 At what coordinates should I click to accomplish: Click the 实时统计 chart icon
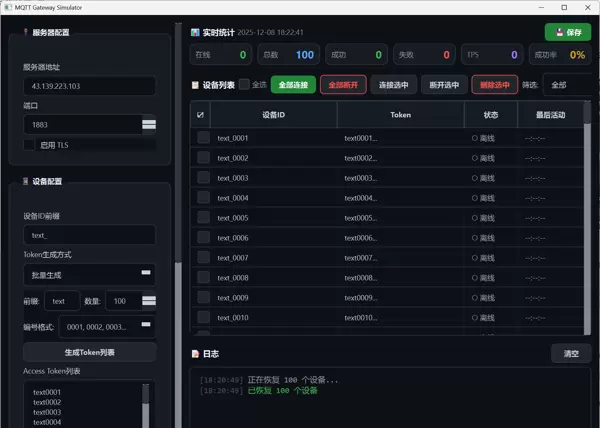click(x=195, y=33)
